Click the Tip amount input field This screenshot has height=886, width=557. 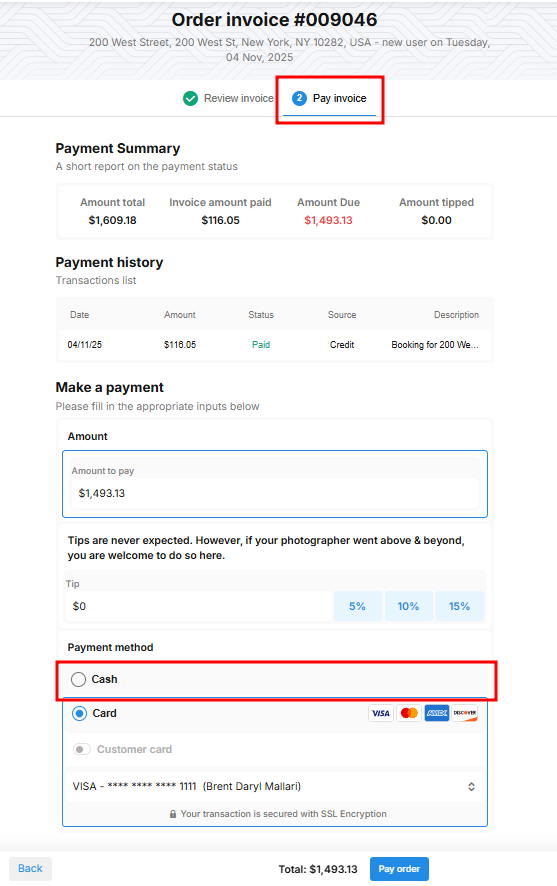[198, 606]
